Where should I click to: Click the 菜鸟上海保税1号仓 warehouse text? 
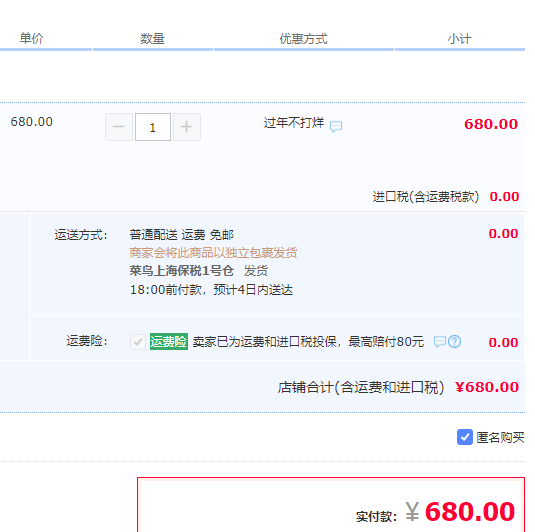[x=182, y=271]
